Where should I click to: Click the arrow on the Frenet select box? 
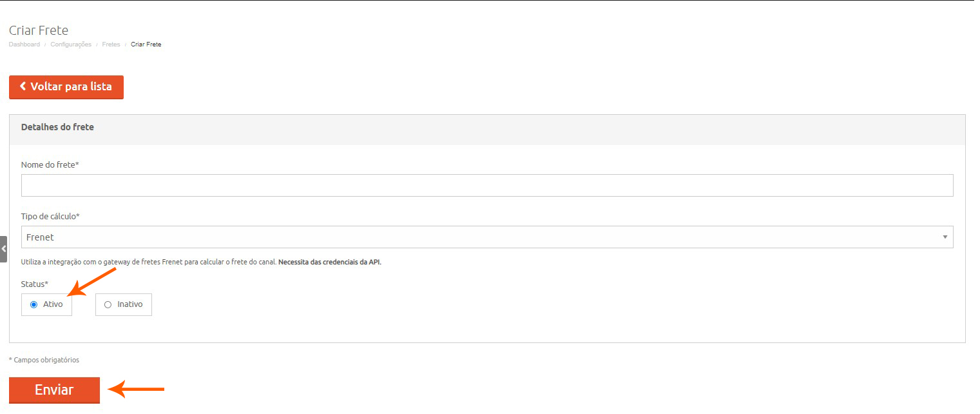click(x=945, y=237)
